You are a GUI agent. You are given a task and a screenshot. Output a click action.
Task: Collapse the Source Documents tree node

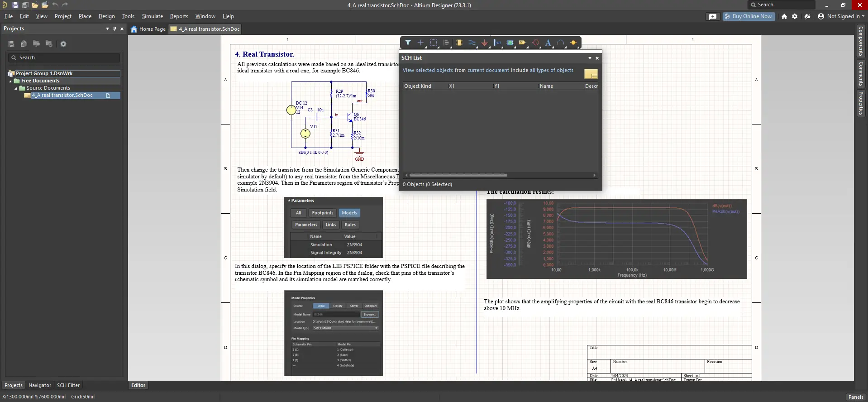click(x=16, y=88)
